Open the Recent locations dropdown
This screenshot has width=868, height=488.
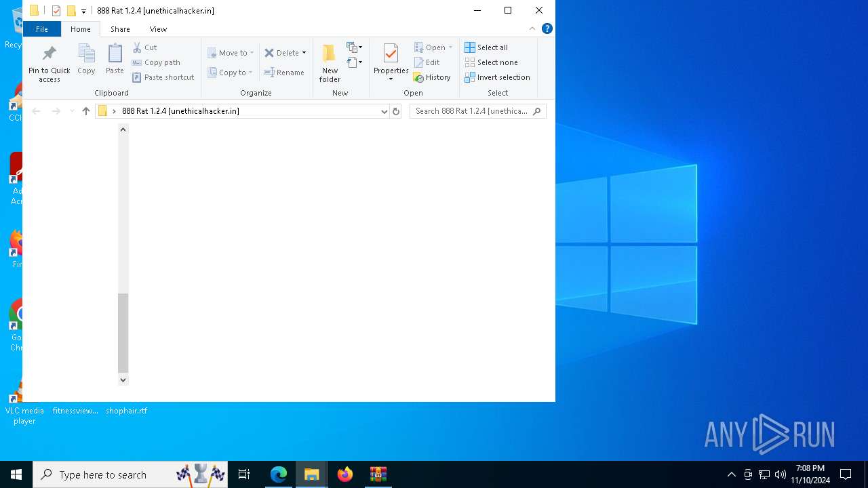click(x=72, y=111)
